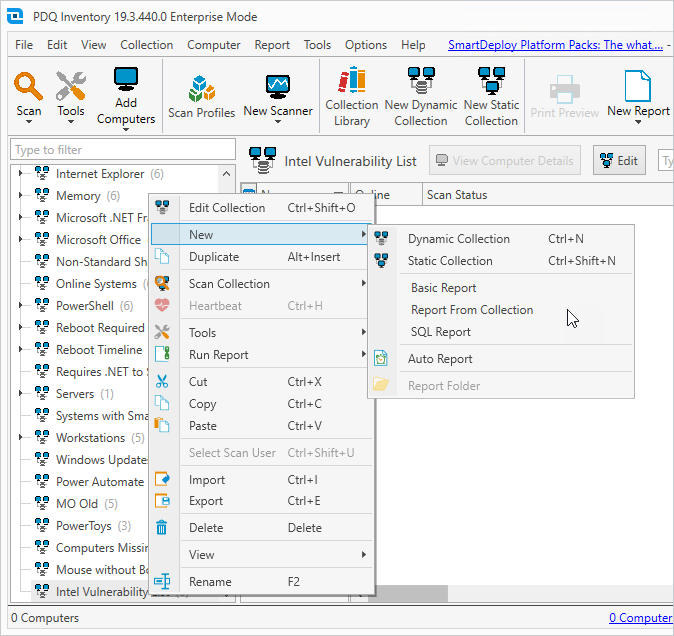Open the Scan toolbar dropdown arrow

[29, 122]
